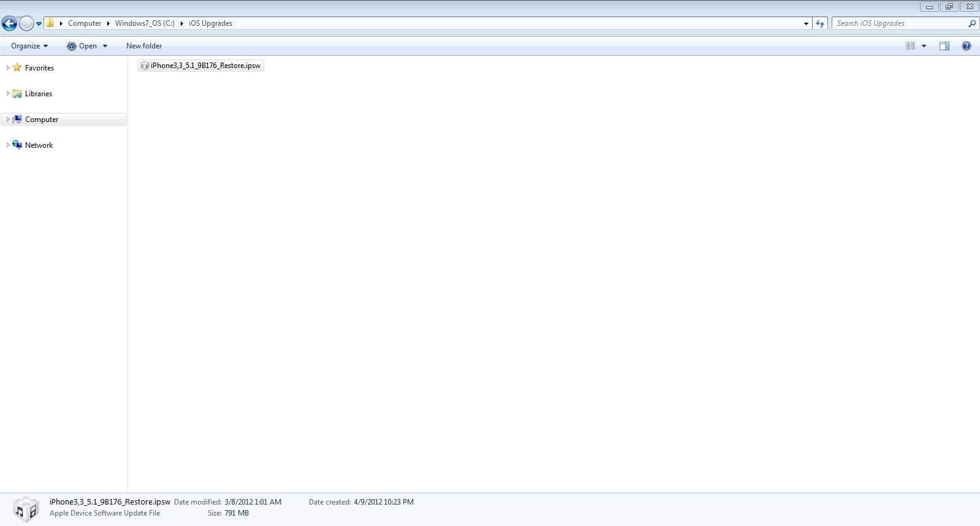
Task: Expand arrow after Windows7_OS (C:) in breadcrumb
Action: pos(182,23)
